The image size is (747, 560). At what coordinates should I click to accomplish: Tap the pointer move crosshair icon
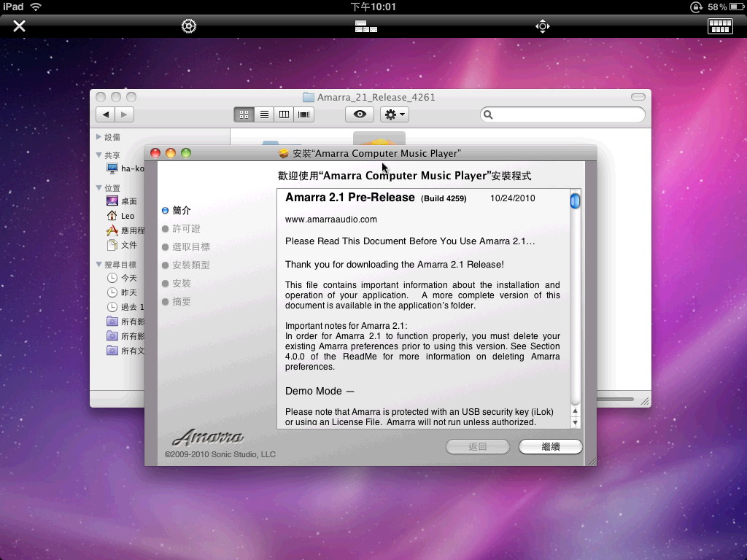[x=543, y=26]
